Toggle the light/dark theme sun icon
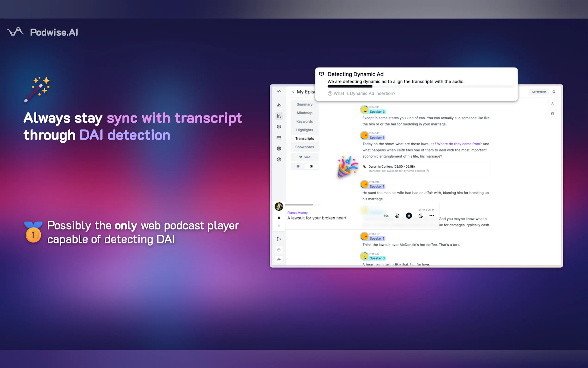This screenshot has width=588, height=368. click(279, 259)
